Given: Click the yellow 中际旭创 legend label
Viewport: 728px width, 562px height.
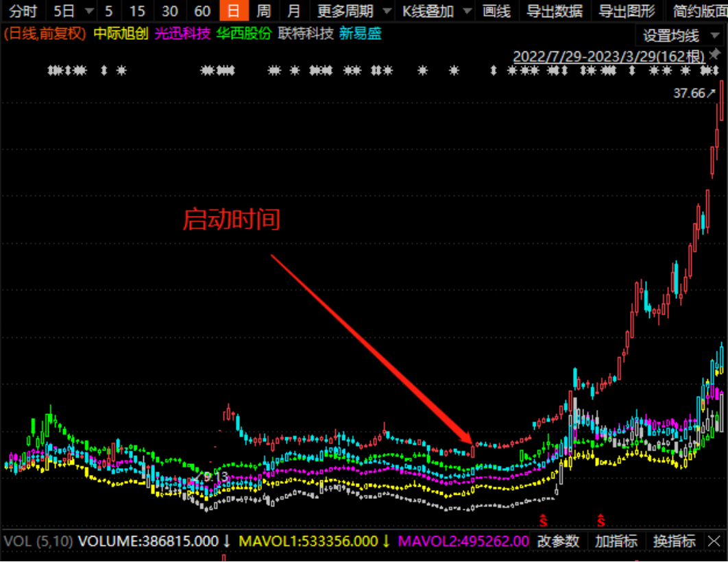Looking at the screenshot, I should [121, 34].
